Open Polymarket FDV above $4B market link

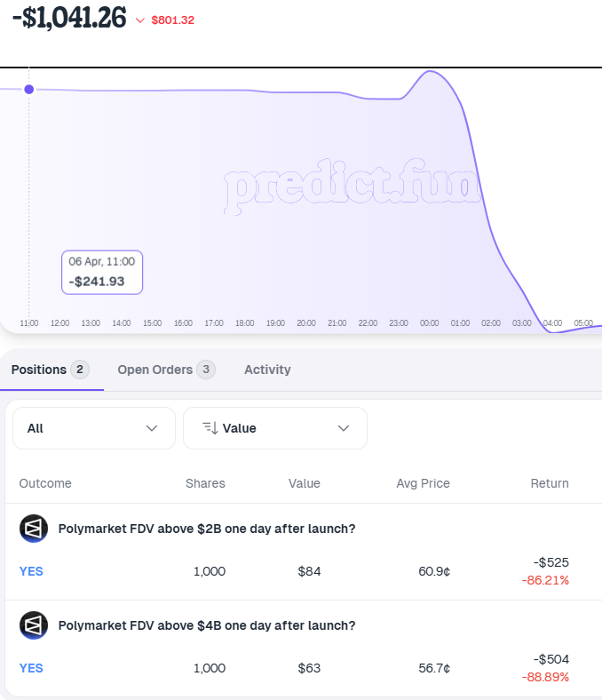tap(207, 625)
